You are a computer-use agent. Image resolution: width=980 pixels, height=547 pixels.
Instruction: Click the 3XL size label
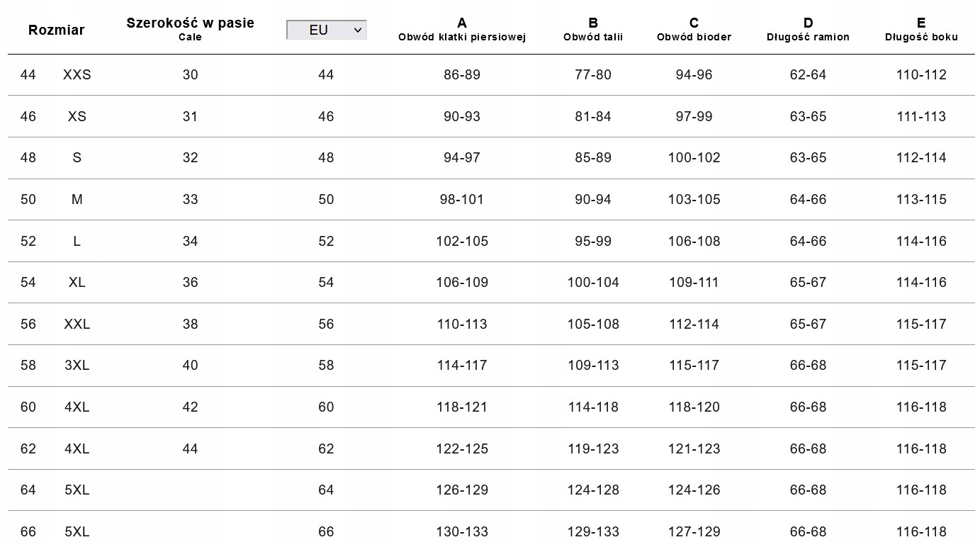77,365
